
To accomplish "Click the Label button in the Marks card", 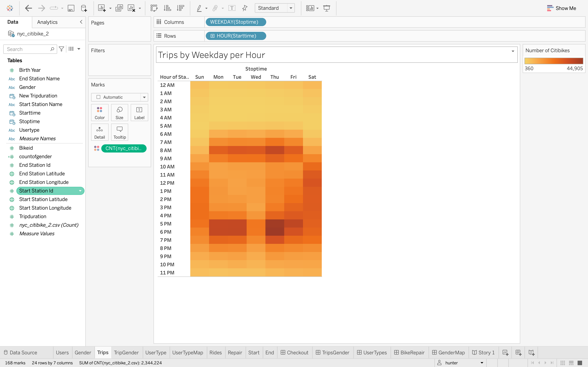I will click(x=139, y=112).
